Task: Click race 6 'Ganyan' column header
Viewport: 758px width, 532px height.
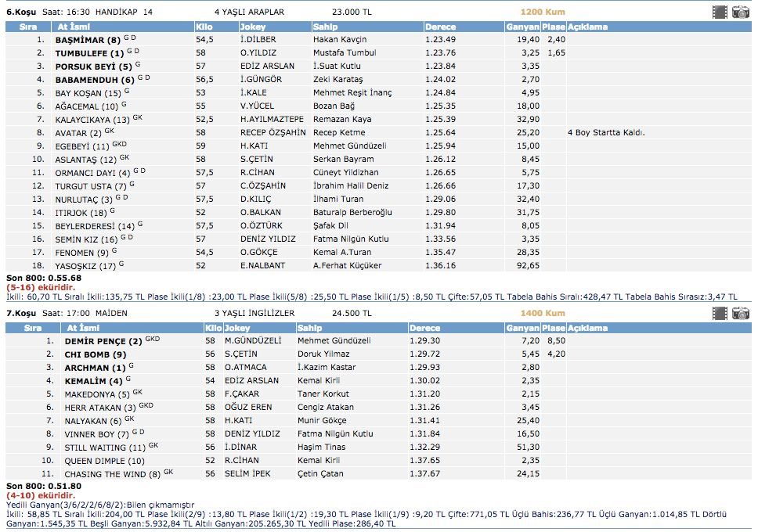Action: click(522, 27)
